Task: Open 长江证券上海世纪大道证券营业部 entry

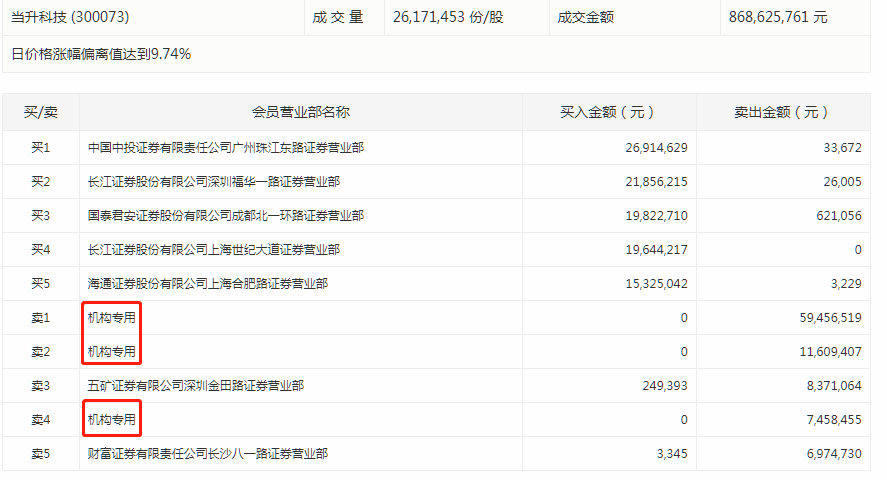Action: coord(213,250)
